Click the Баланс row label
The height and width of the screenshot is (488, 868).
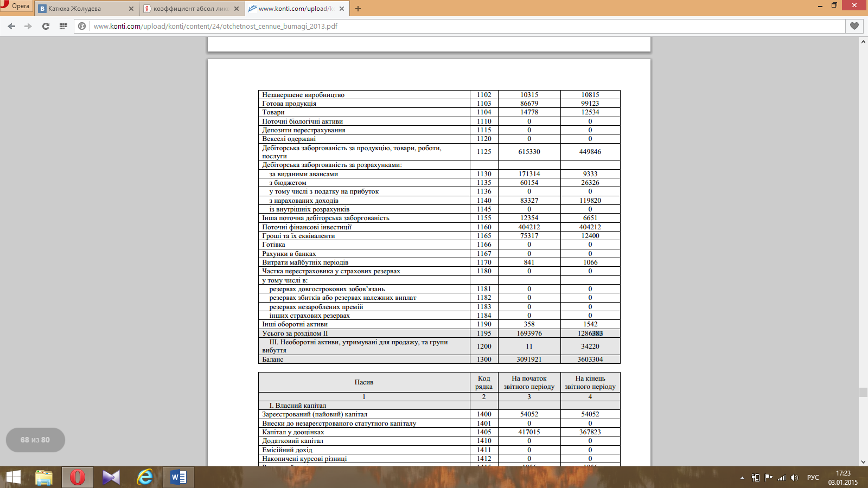273,359
